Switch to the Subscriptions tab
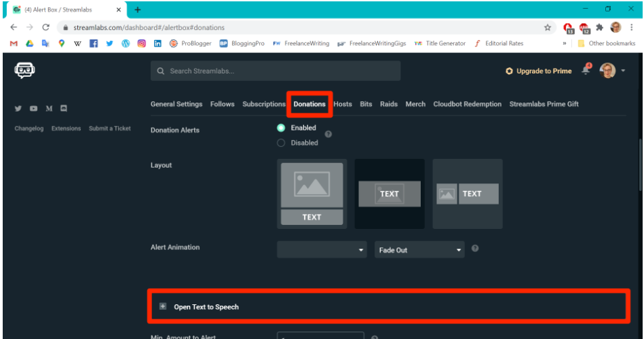 tap(264, 104)
